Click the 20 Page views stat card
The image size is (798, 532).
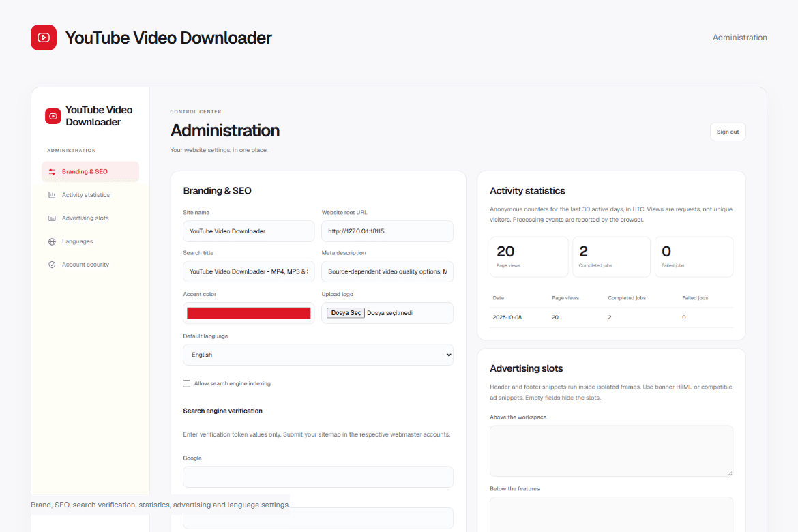tap(529, 256)
